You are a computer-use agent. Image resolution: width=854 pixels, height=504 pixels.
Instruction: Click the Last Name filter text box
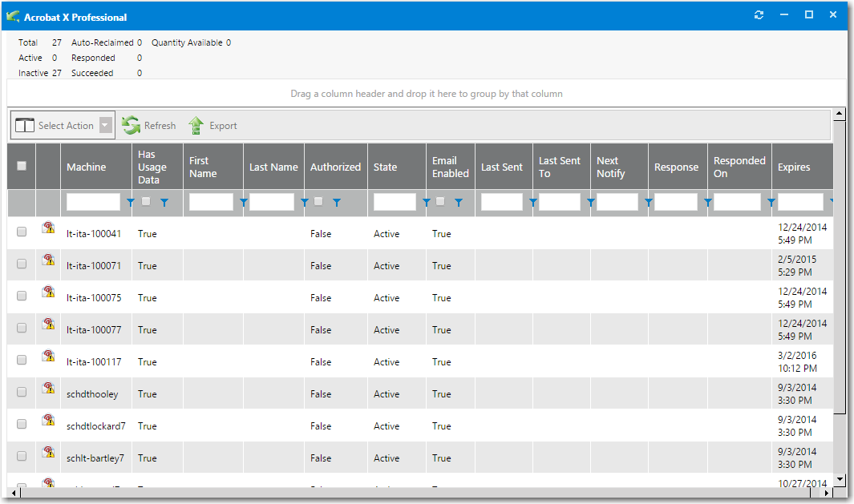click(x=272, y=203)
